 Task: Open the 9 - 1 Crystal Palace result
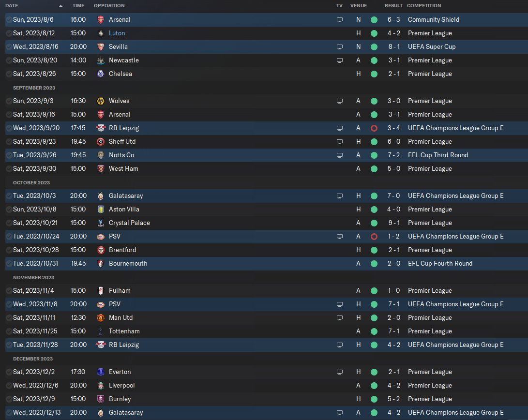coord(393,223)
